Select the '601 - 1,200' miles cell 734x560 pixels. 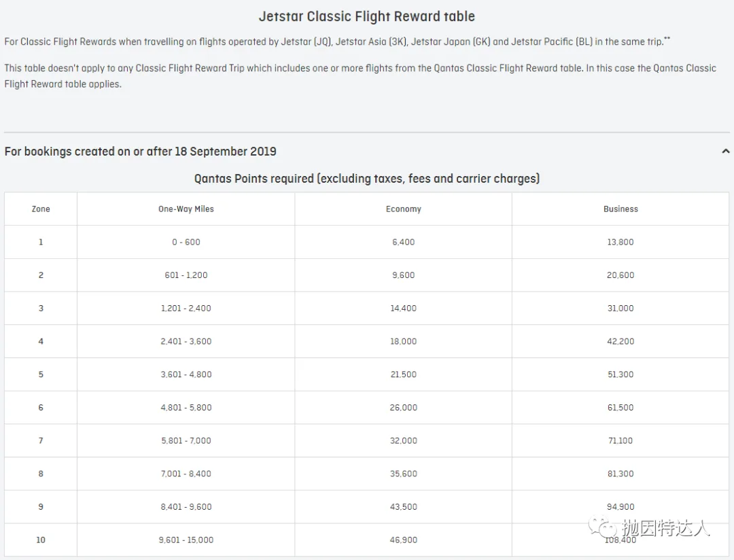click(x=186, y=275)
